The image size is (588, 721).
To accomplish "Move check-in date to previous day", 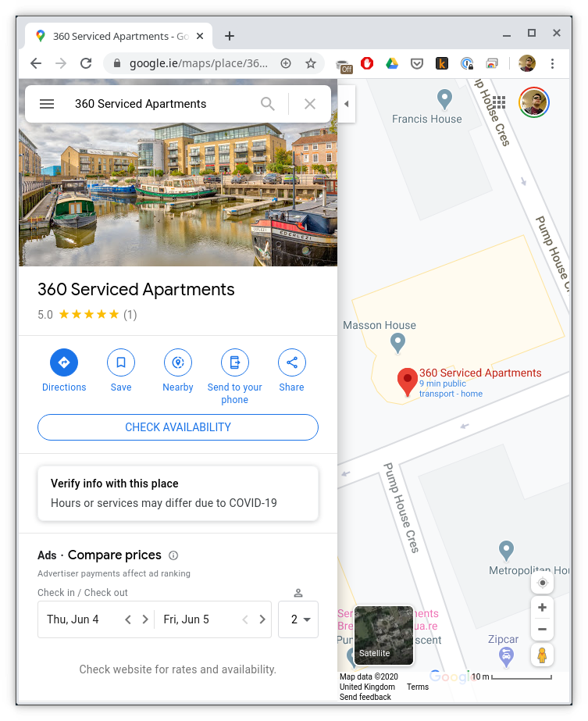I will click(128, 619).
